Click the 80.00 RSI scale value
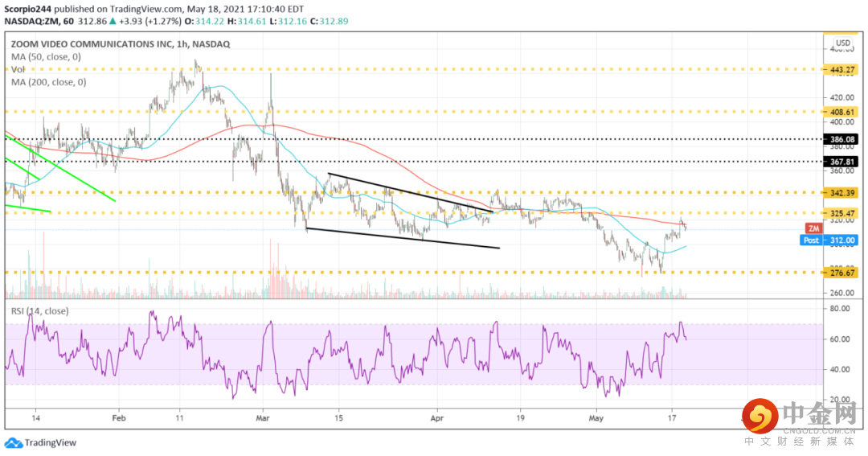 point(840,309)
